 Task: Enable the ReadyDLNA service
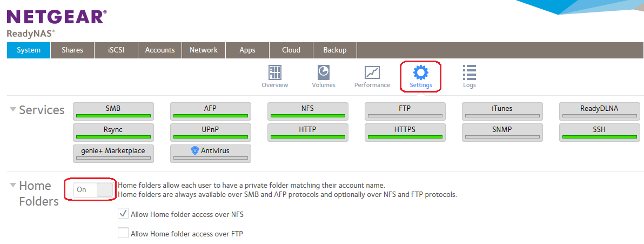tap(600, 111)
